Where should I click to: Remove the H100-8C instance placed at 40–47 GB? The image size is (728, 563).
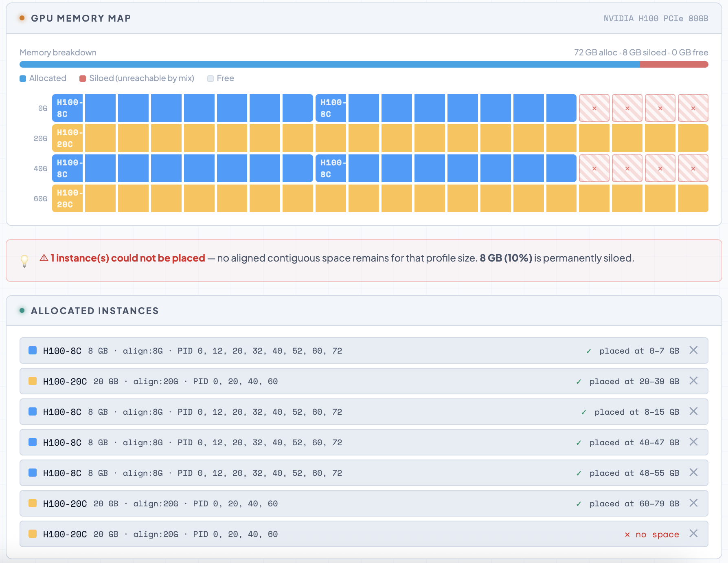pyautogui.click(x=693, y=442)
